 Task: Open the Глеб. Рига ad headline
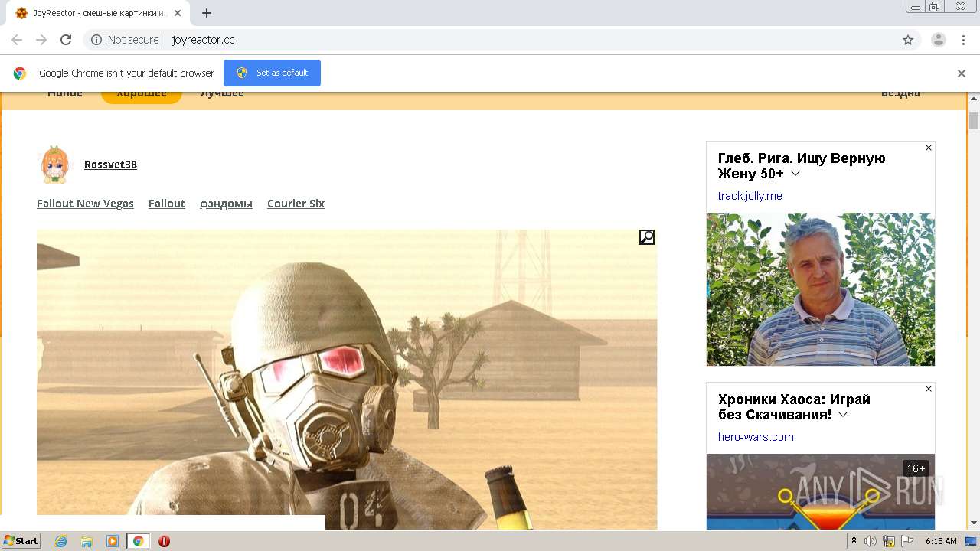802,166
